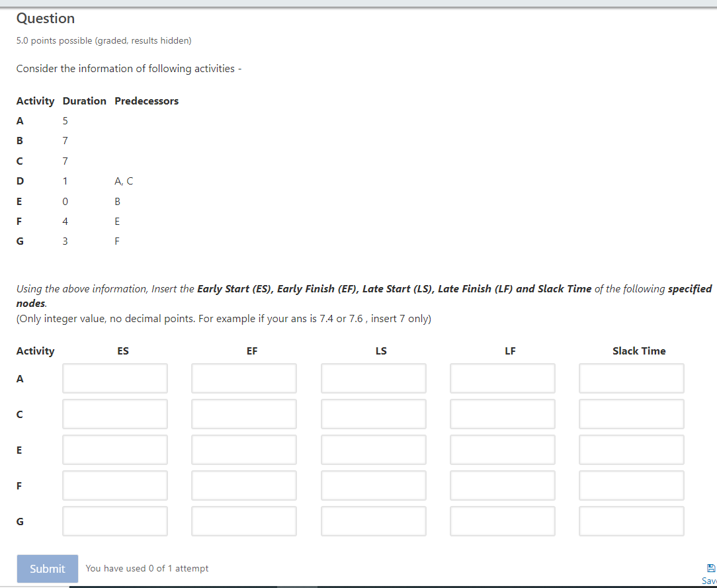Click the ES input field for Activity G
Viewport: 717px width, 588px height.
(x=114, y=521)
